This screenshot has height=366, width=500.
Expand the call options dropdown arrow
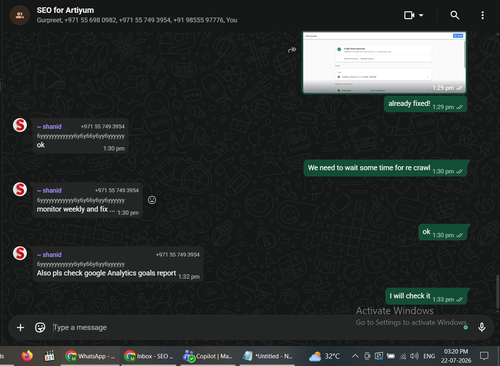[421, 15]
